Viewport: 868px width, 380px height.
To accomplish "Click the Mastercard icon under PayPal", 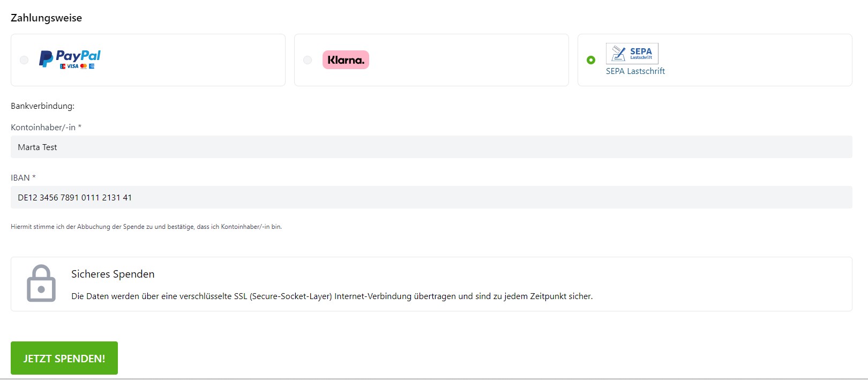I will pos(83,66).
